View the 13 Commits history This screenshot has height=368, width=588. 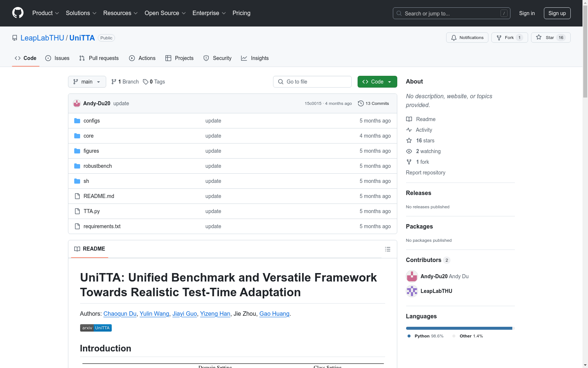[x=374, y=103]
